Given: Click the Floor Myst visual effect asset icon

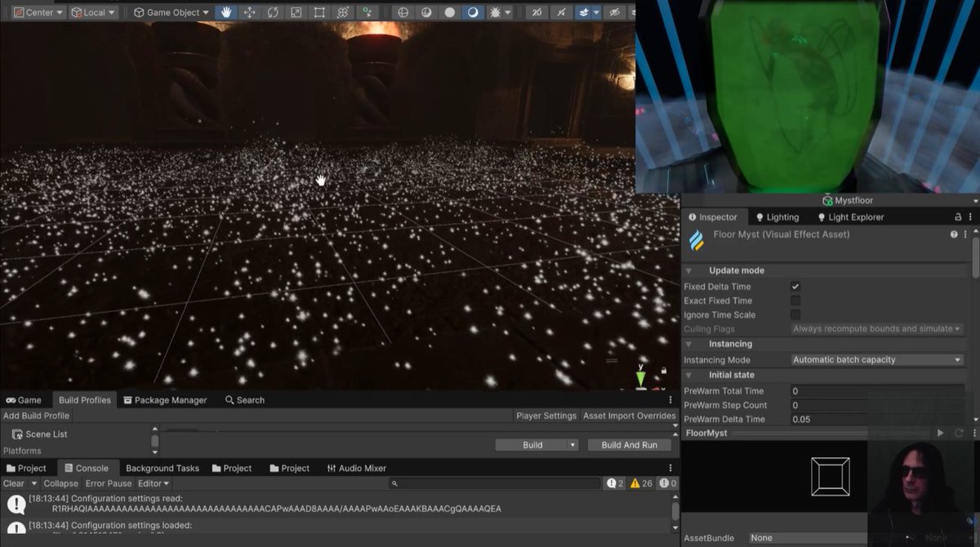Looking at the screenshot, I should (697, 241).
